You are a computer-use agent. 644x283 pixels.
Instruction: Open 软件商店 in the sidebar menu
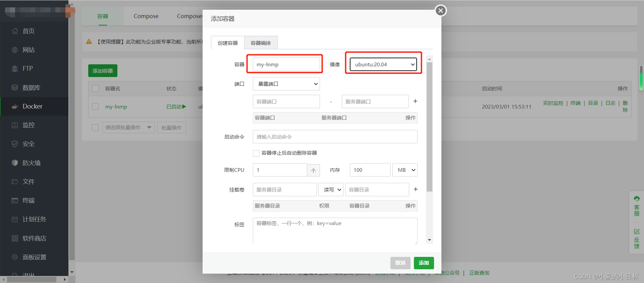(34, 238)
